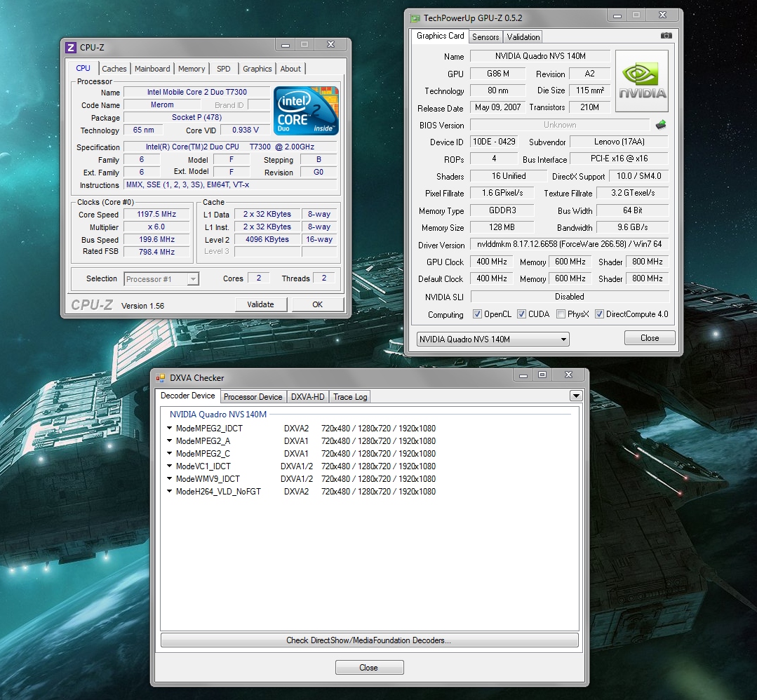Click the GPU-Z screenshot camera icon
This screenshot has width=757, height=700.
pos(666,36)
